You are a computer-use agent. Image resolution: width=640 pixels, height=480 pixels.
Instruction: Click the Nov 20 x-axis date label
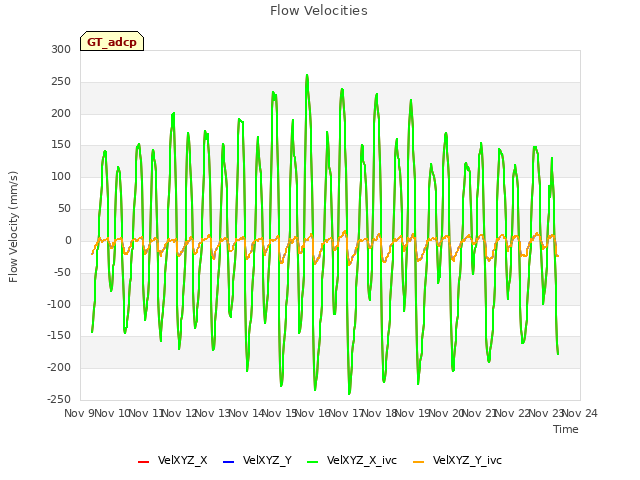[446, 413]
